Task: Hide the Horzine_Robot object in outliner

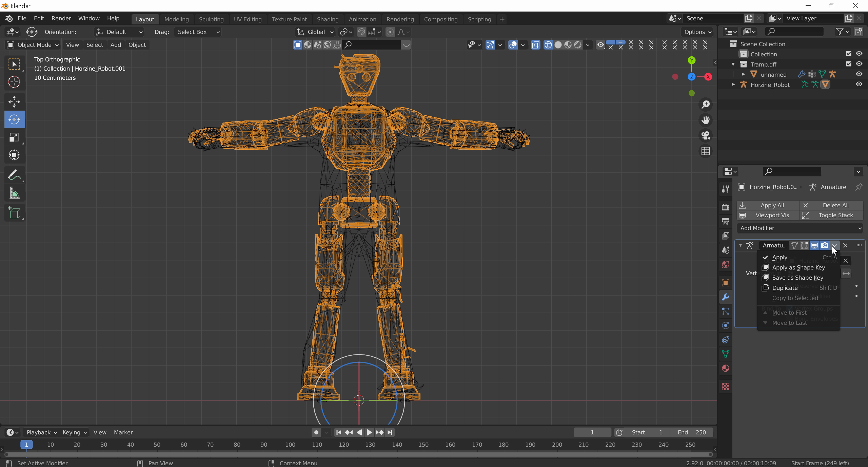Action: click(859, 85)
